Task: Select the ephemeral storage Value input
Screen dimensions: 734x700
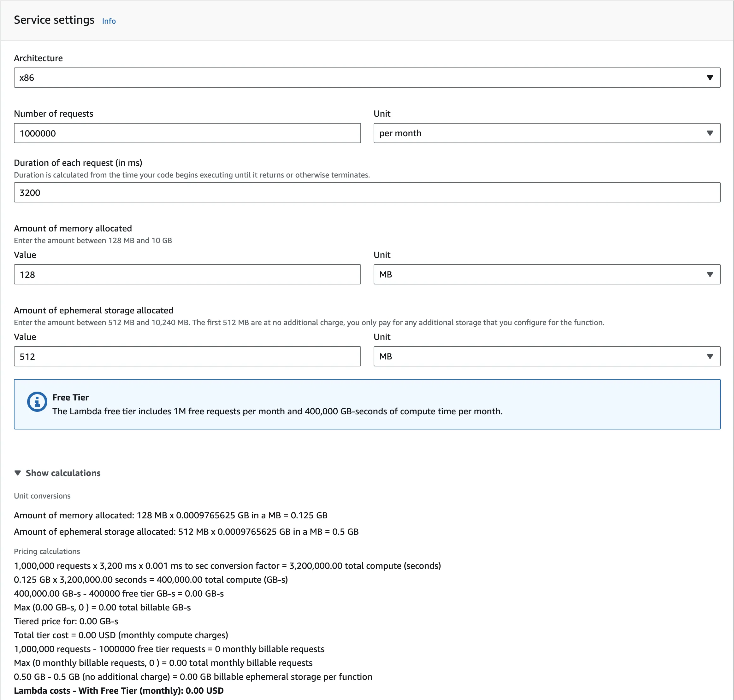Action: pyautogui.click(x=187, y=356)
